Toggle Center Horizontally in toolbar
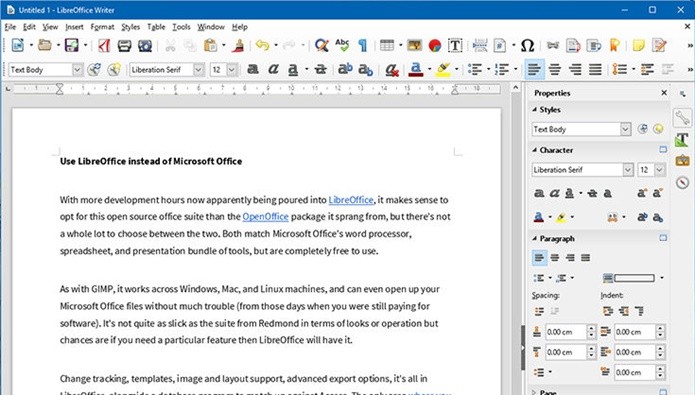695x395 pixels. (554, 70)
